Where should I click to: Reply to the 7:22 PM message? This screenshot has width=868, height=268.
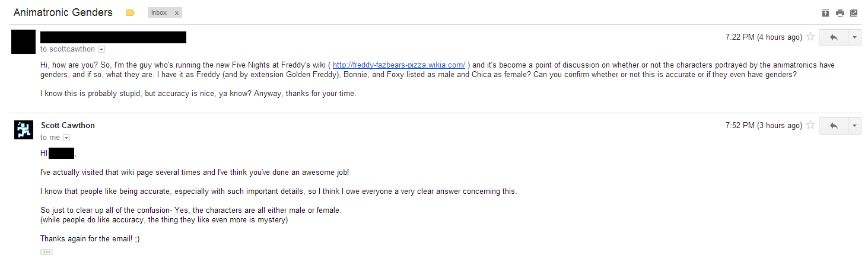834,37
